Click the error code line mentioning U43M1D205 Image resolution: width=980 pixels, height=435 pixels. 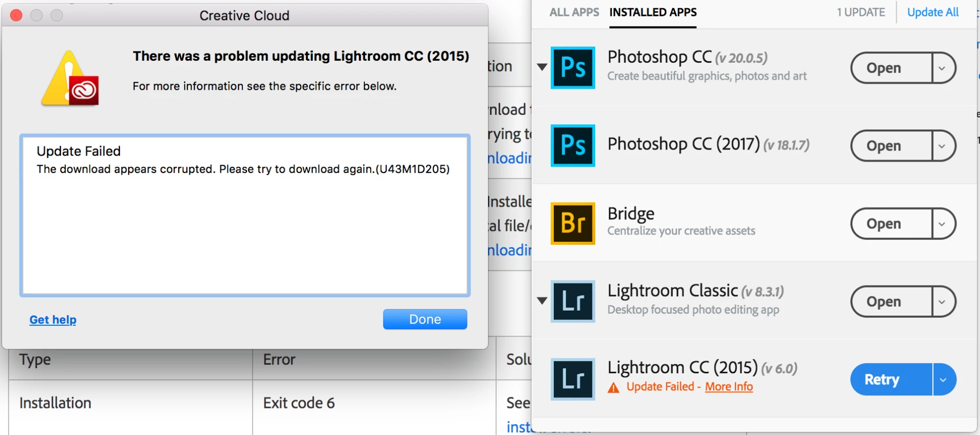pyautogui.click(x=243, y=169)
